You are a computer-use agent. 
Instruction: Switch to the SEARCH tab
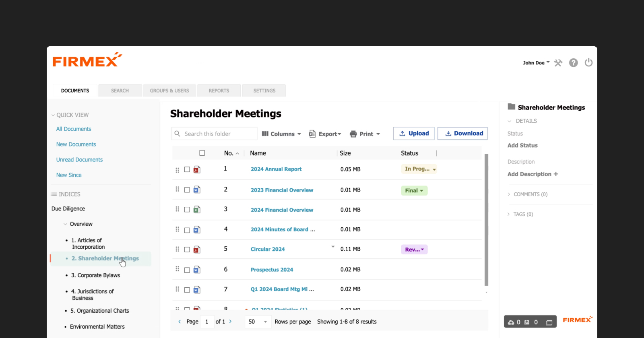(x=120, y=91)
